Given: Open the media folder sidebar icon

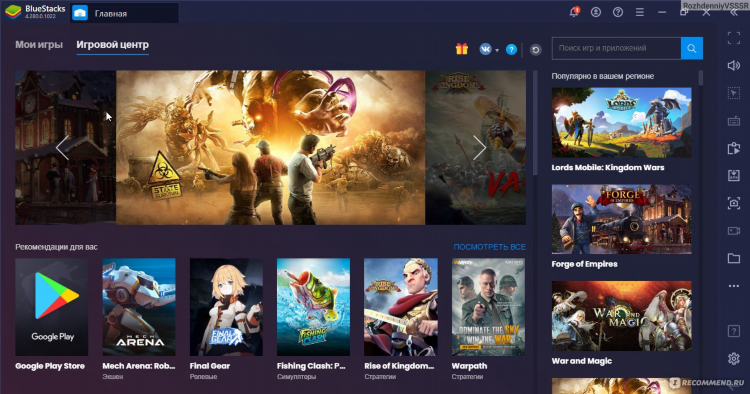Looking at the screenshot, I should coord(734,259).
